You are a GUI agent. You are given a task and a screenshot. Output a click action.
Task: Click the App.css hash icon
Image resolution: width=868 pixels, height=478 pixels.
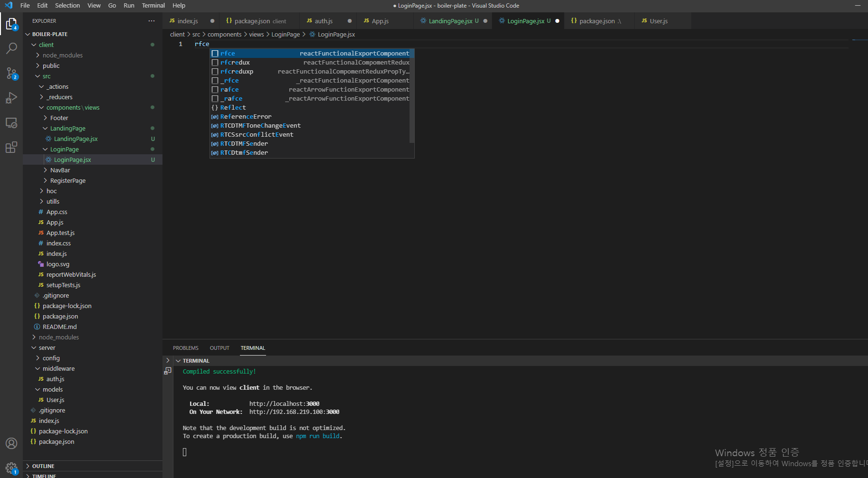click(x=41, y=212)
